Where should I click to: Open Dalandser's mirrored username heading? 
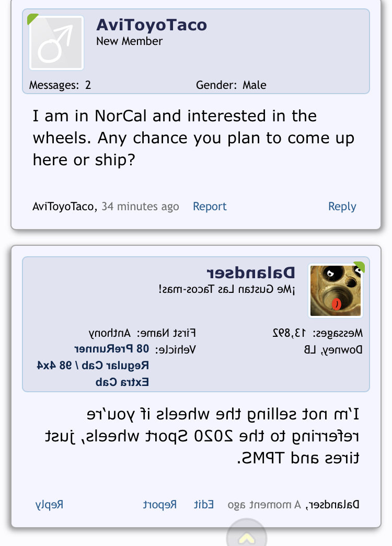[251, 273]
